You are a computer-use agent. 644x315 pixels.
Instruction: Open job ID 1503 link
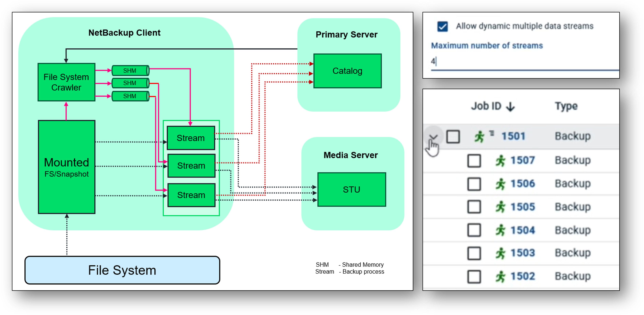click(x=523, y=253)
